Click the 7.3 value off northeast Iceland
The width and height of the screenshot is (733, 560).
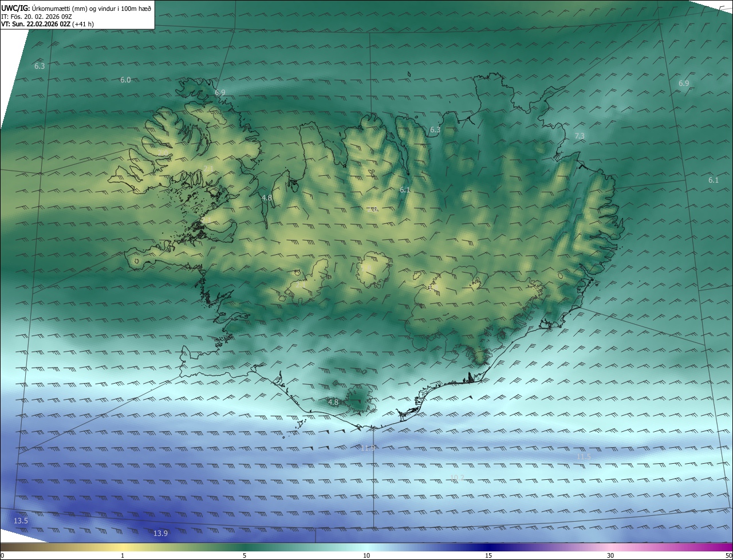pos(580,136)
